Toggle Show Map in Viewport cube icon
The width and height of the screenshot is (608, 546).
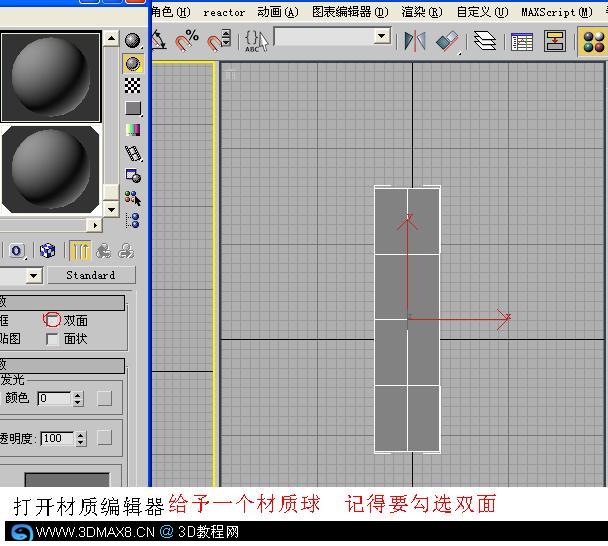point(47,251)
